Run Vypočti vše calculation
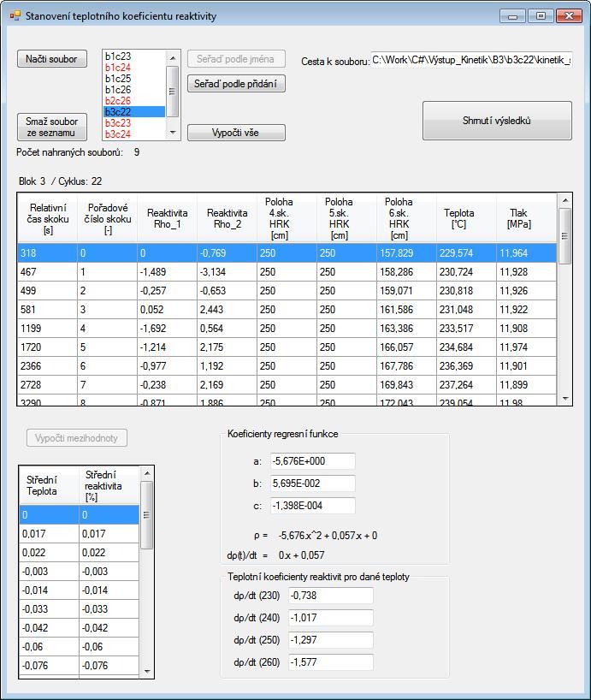Screen dimensions: 591x700 click(236, 133)
